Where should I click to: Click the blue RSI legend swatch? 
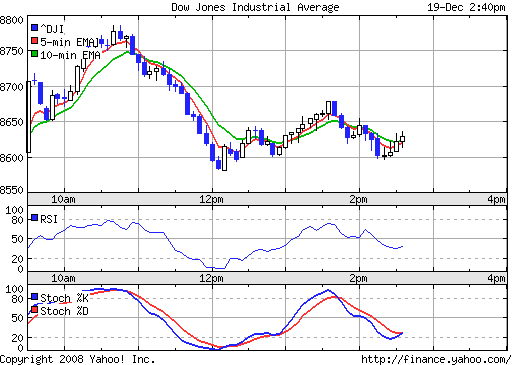tap(34, 218)
